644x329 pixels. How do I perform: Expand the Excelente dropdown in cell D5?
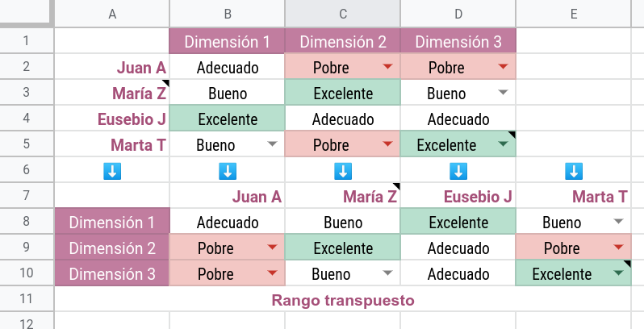(x=503, y=144)
